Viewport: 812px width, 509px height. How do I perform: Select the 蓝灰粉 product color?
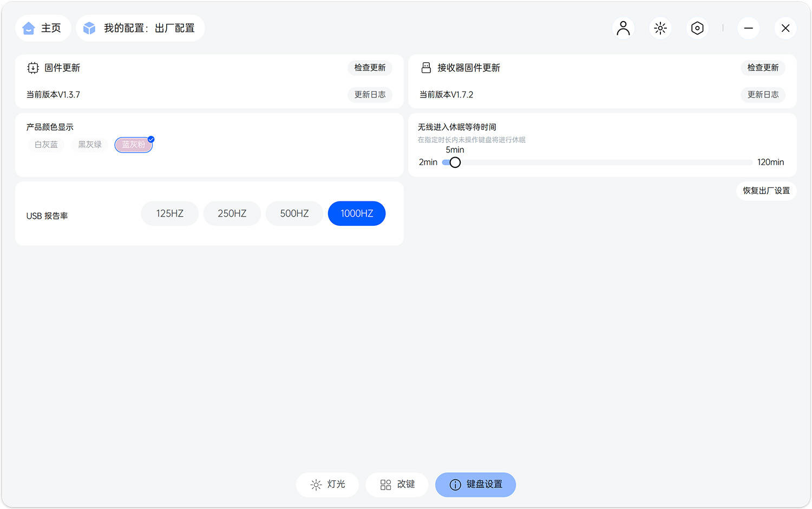tap(134, 145)
